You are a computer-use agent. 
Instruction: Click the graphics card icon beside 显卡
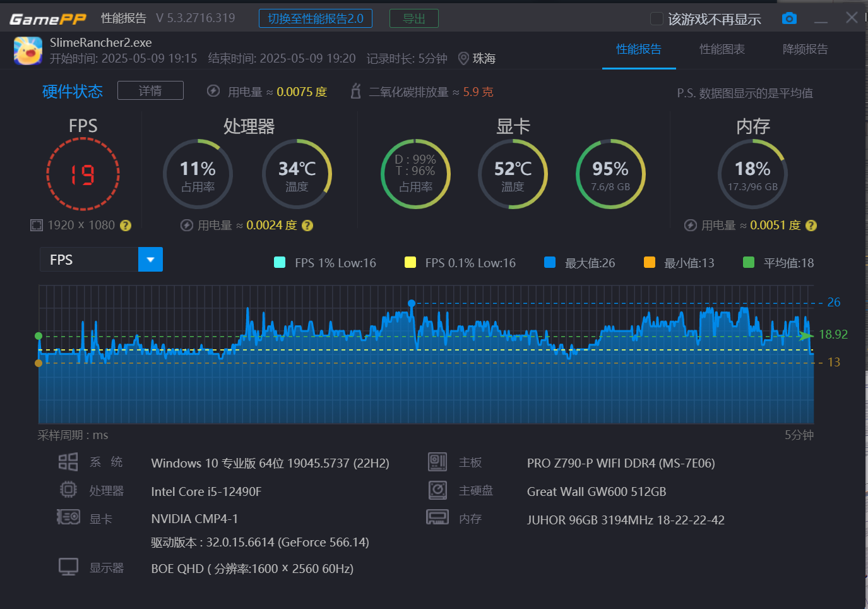click(x=68, y=517)
